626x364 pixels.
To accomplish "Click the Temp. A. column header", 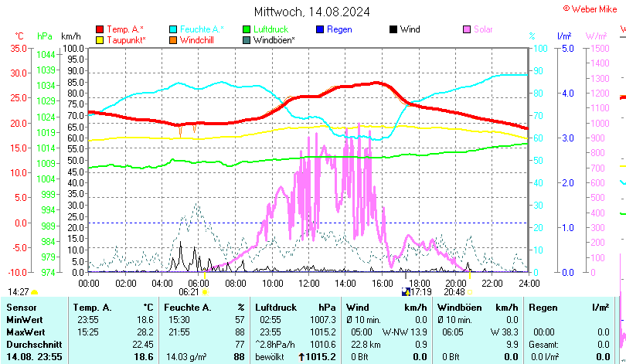I will click(x=92, y=308).
